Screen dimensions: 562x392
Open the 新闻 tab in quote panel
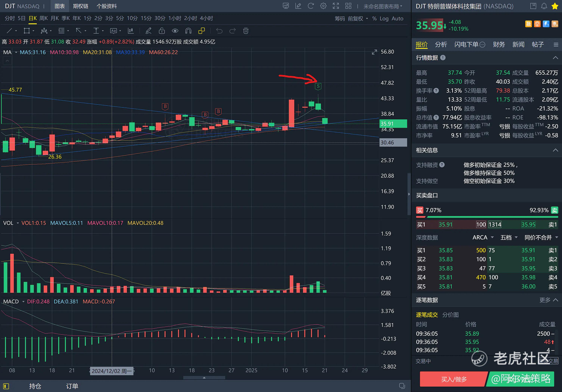click(x=518, y=45)
